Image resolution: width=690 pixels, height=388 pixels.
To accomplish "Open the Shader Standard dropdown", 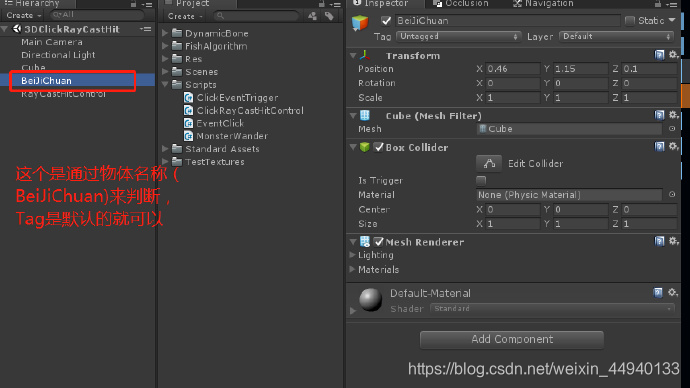I will (552, 309).
